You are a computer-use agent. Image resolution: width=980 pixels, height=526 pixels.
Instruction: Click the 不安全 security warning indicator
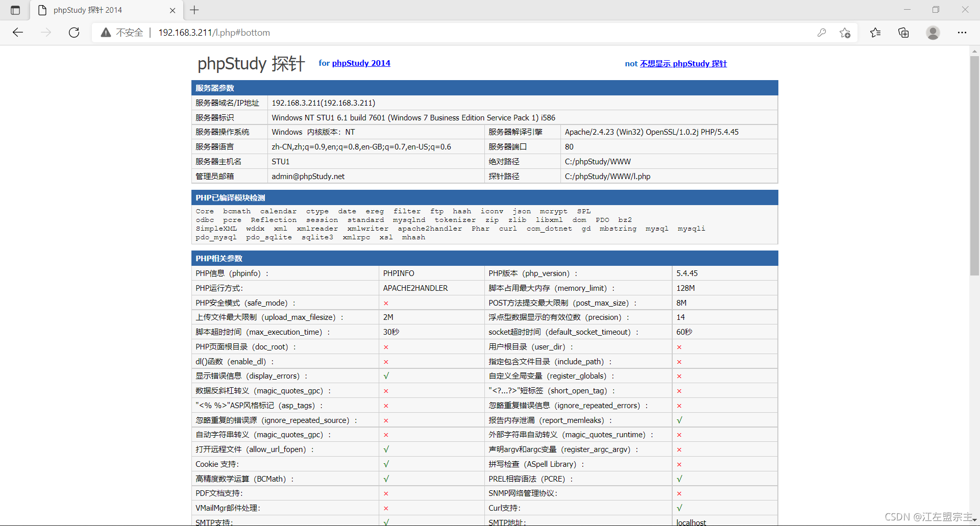tap(122, 33)
